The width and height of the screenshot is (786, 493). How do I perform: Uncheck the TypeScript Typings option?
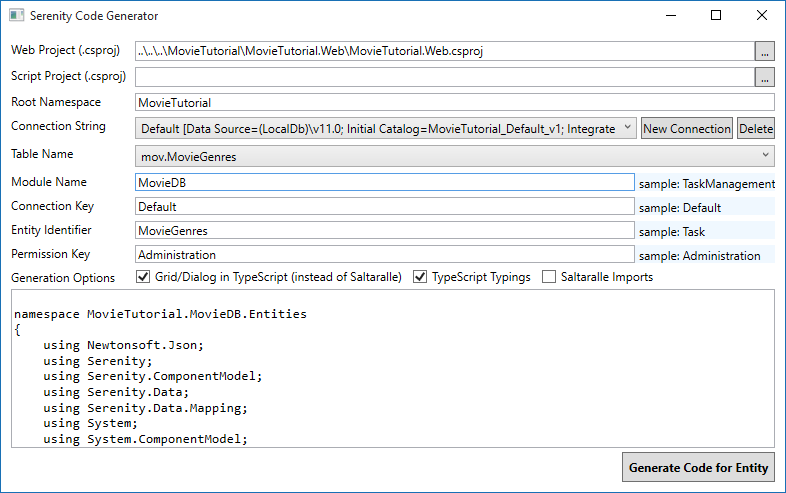click(x=420, y=277)
